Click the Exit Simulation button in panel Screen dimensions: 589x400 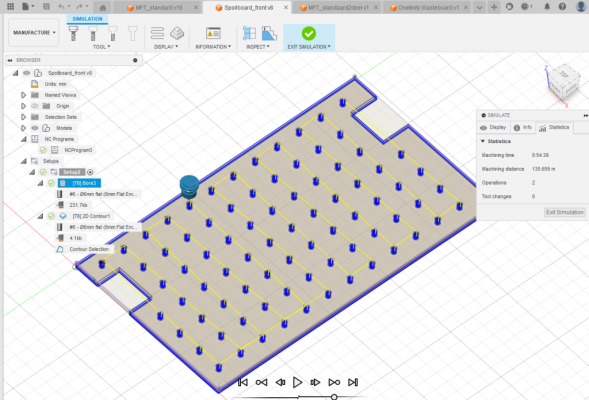tap(565, 212)
